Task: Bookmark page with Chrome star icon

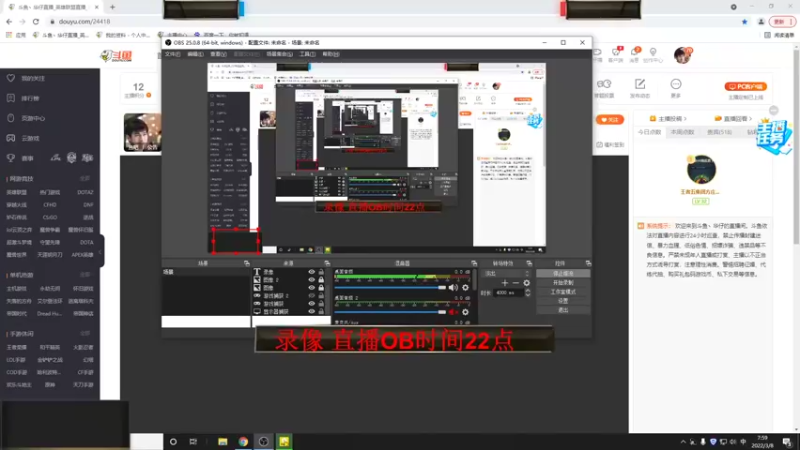Action: tap(744, 21)
